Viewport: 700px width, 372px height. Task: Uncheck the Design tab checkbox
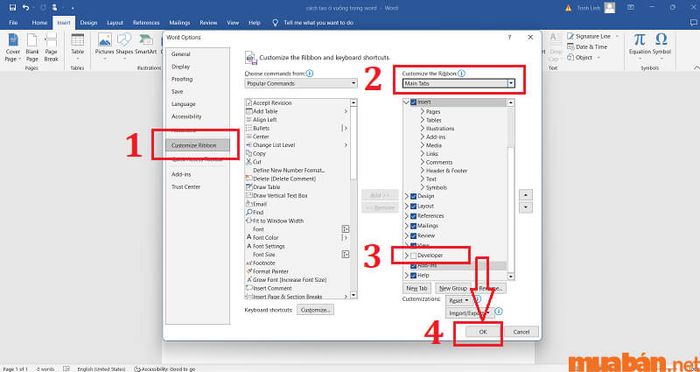[x=413, y=196]
